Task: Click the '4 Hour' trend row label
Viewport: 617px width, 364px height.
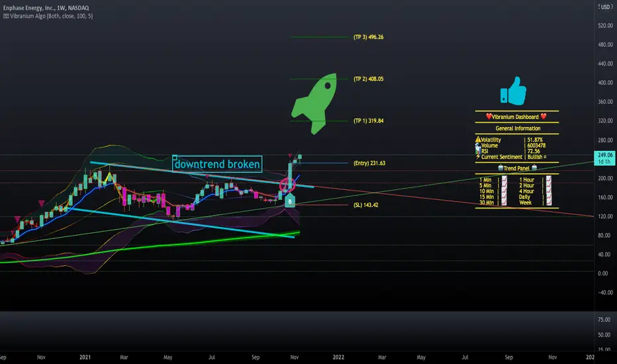Action: pyautogui.click(x=526, y=191)
